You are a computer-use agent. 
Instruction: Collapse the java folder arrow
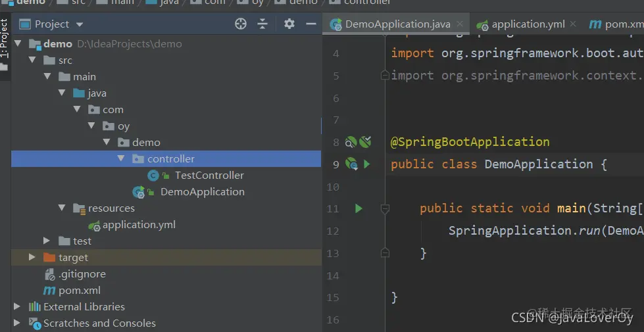click(62, 93)
